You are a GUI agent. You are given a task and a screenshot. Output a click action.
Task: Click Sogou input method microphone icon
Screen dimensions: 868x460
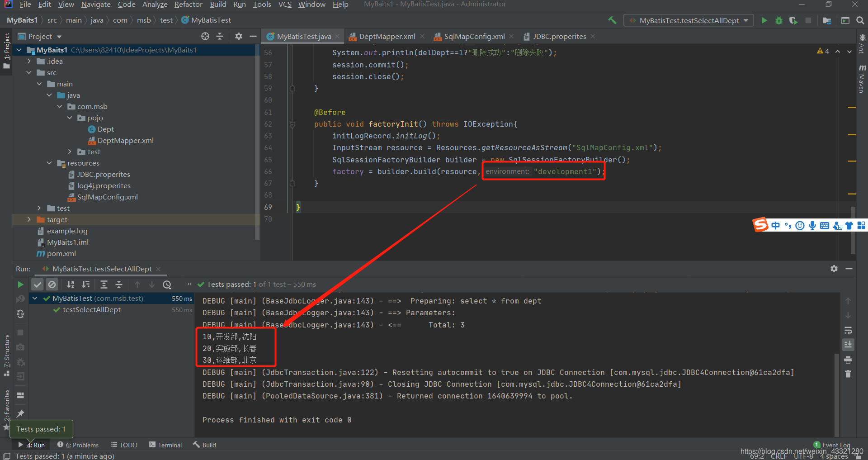click(812, 225)
